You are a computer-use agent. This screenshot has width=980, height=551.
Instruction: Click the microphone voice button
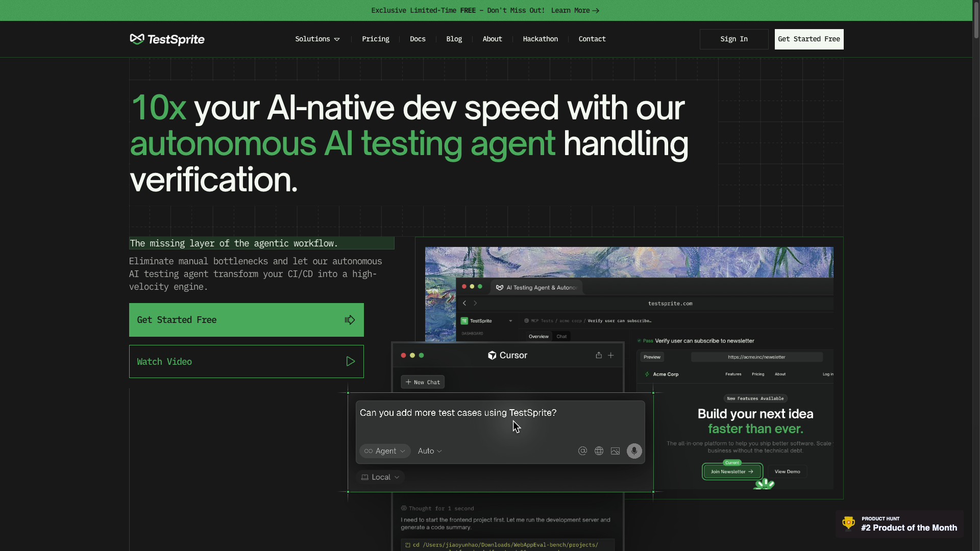(x=634, y=451)
